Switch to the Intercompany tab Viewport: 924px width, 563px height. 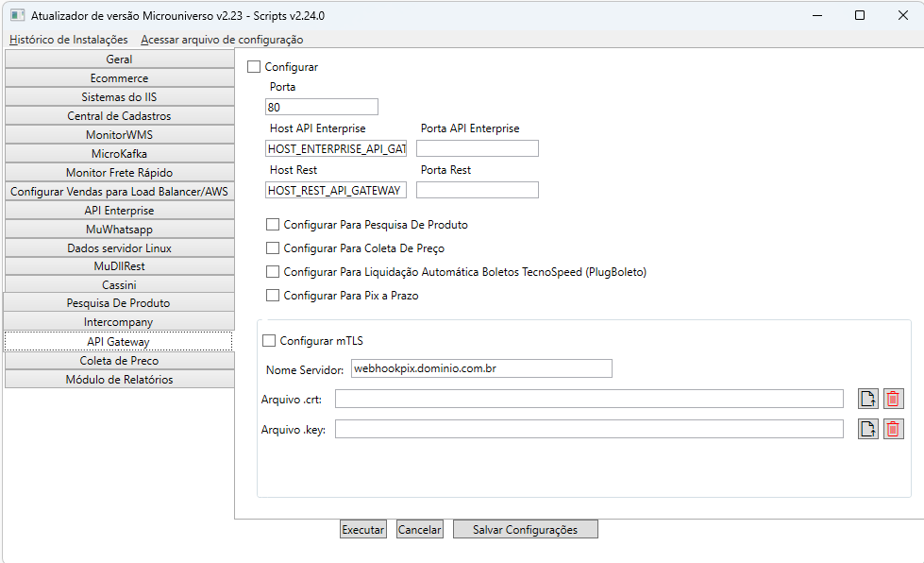point(118,322)
